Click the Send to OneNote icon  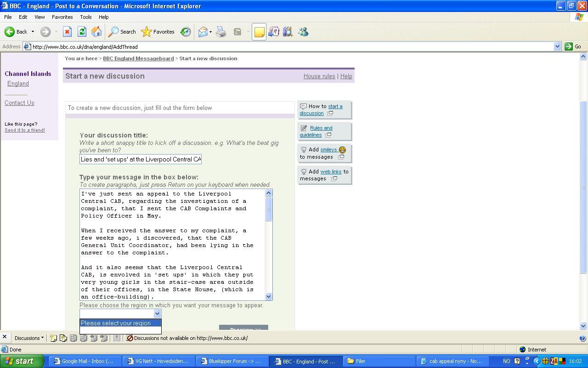pyautogui.click(x=274, y=32)
